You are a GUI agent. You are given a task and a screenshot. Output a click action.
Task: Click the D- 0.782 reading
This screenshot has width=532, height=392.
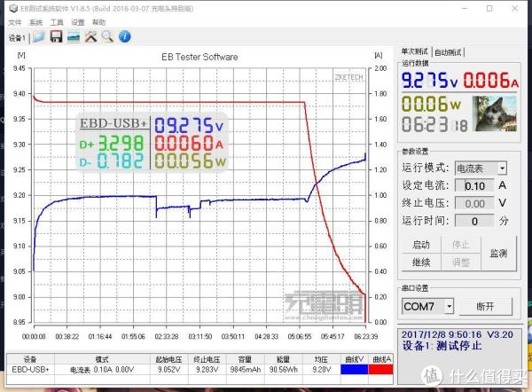click(x=112, y=161)
